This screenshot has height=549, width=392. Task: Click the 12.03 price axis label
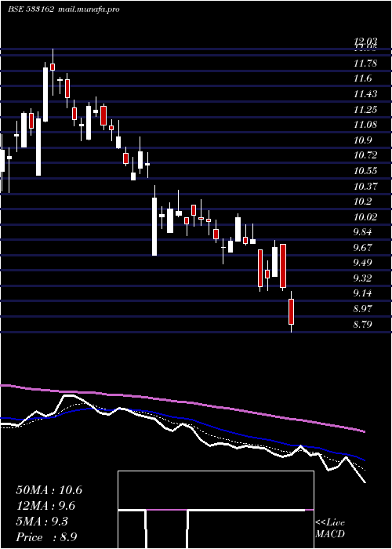[x=365, y=42]
